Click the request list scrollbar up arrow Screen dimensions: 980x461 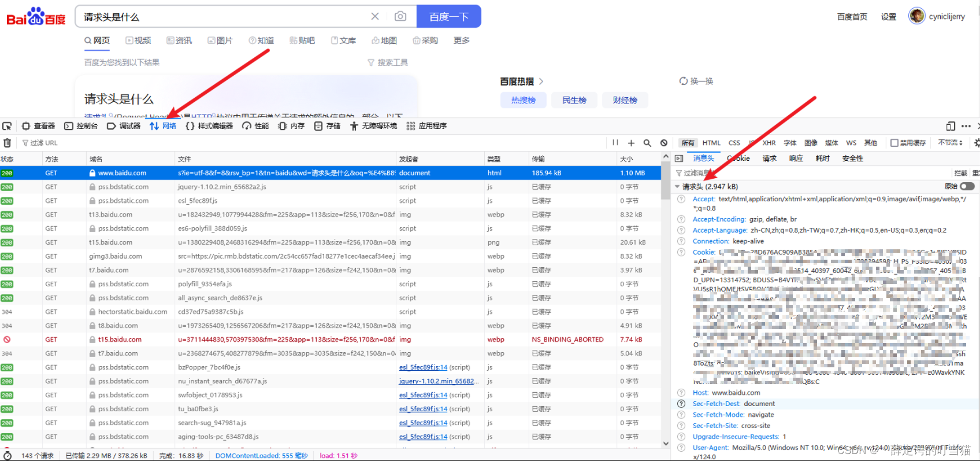click(666, 157)
